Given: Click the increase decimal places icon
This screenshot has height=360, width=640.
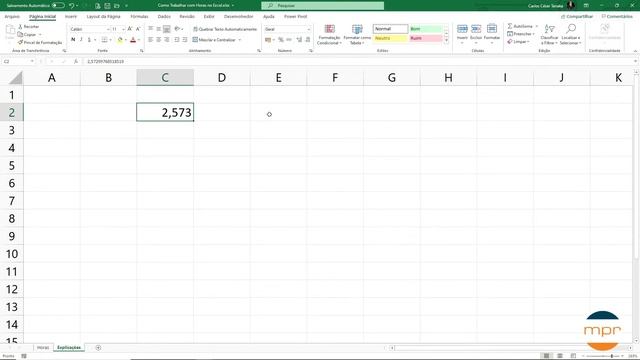Looking at the screenshot, I should coord(299,40).
